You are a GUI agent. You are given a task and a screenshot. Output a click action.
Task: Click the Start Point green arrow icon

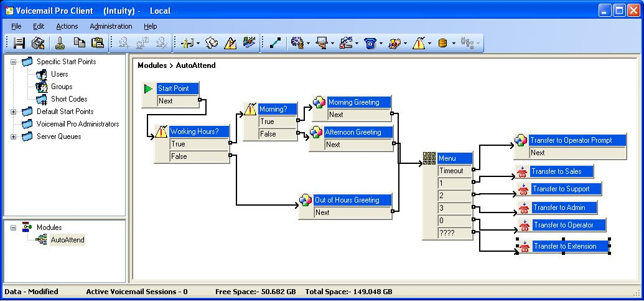point(148,88)
